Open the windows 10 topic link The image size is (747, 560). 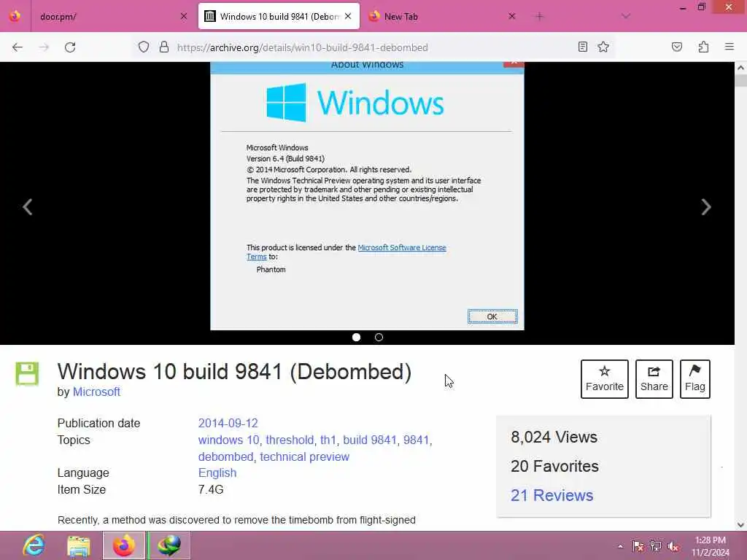pyautogui.click(x=228, y=440)
